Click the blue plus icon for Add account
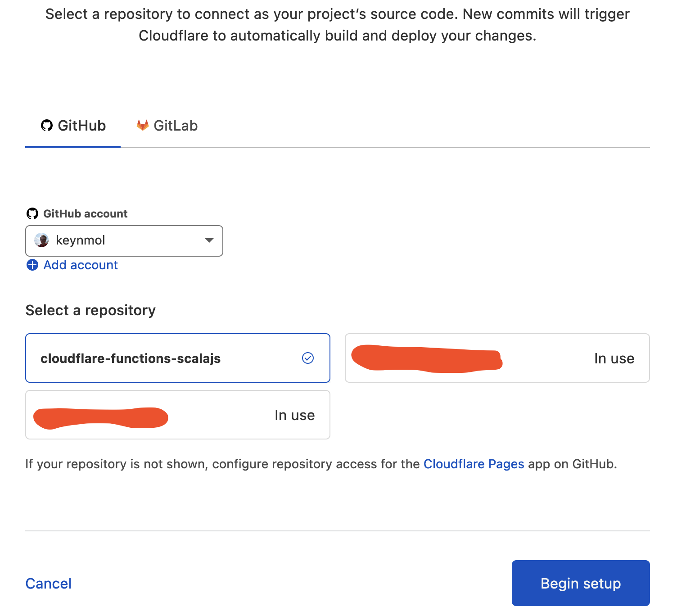This screenshot has height=616, width=677. pos(32,265)
